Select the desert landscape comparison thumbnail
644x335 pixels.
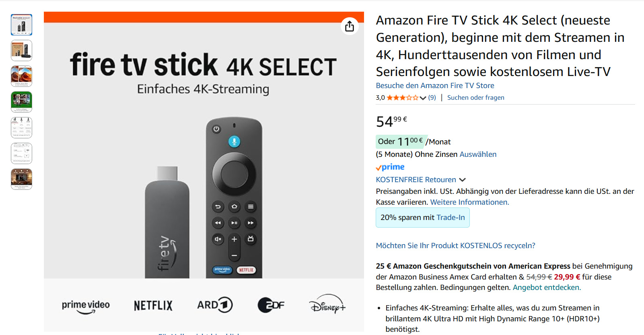click(x=21, y=76)
